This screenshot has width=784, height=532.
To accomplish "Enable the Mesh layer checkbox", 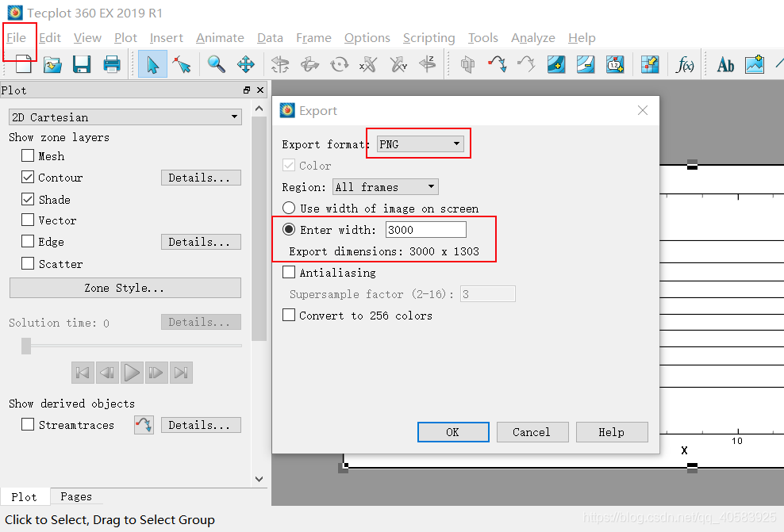I will tap(28, 156).
